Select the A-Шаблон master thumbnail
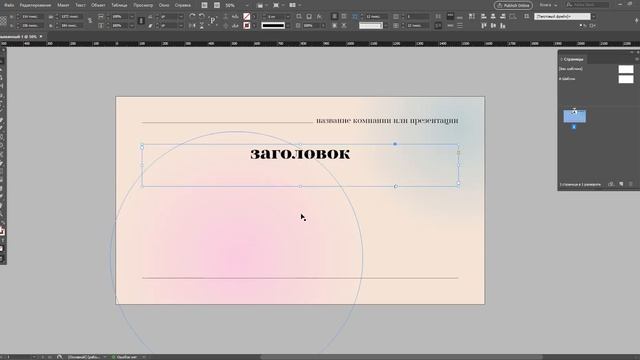The height and width of the screenshot is (360, 640). coord(626,79)
